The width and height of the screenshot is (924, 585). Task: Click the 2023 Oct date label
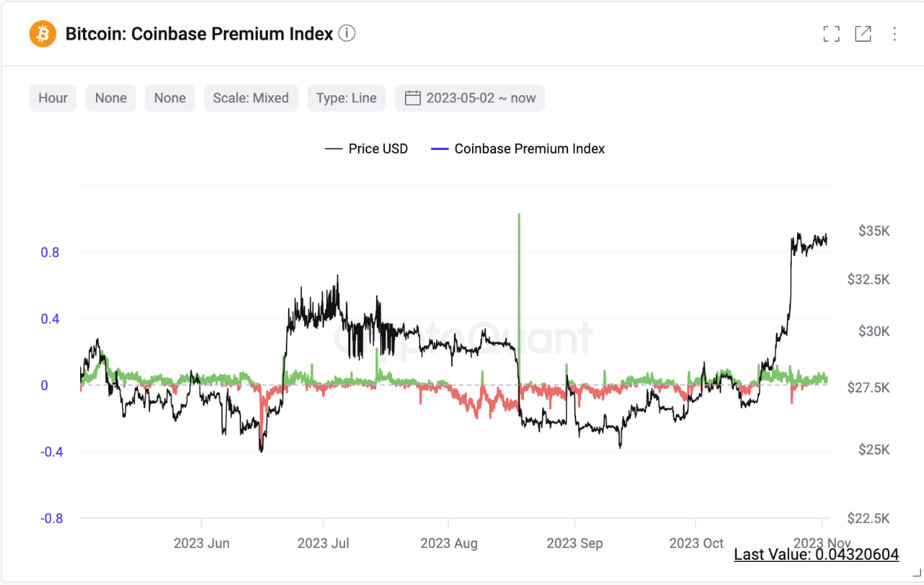click(696, 543)
